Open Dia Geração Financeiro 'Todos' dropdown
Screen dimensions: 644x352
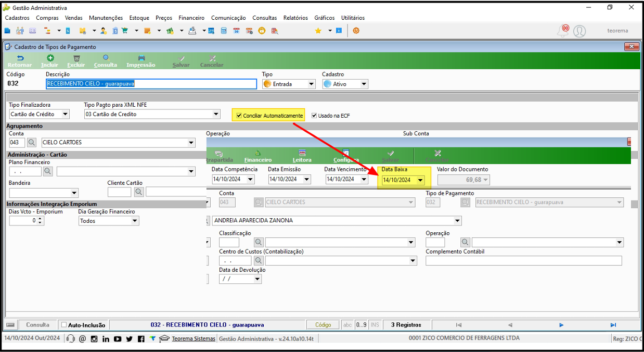pos(135,221)
